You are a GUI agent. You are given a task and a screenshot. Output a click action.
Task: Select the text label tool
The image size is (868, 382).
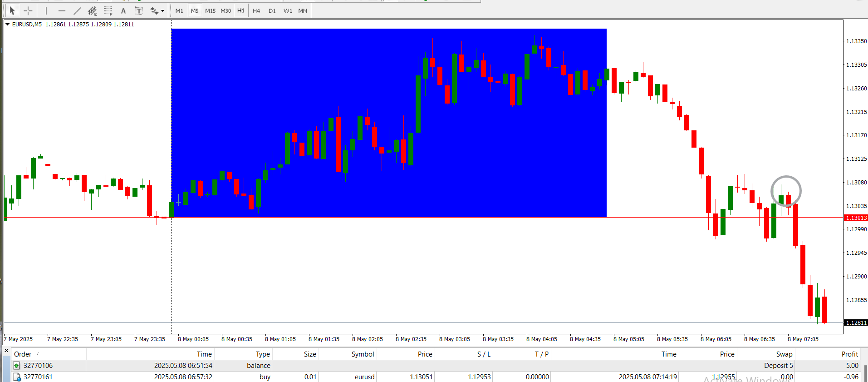pyautogui.click(x=139, y=11)
